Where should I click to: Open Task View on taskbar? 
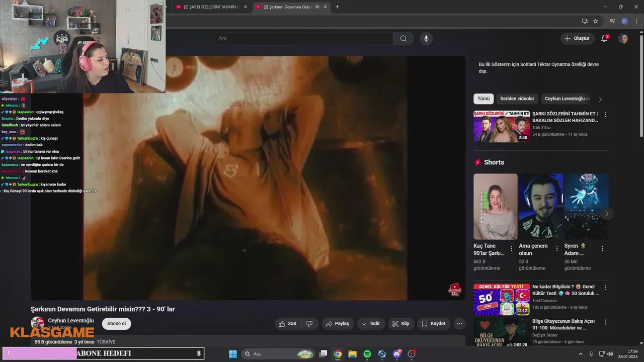pyautogui.click(x=323, y=354)
